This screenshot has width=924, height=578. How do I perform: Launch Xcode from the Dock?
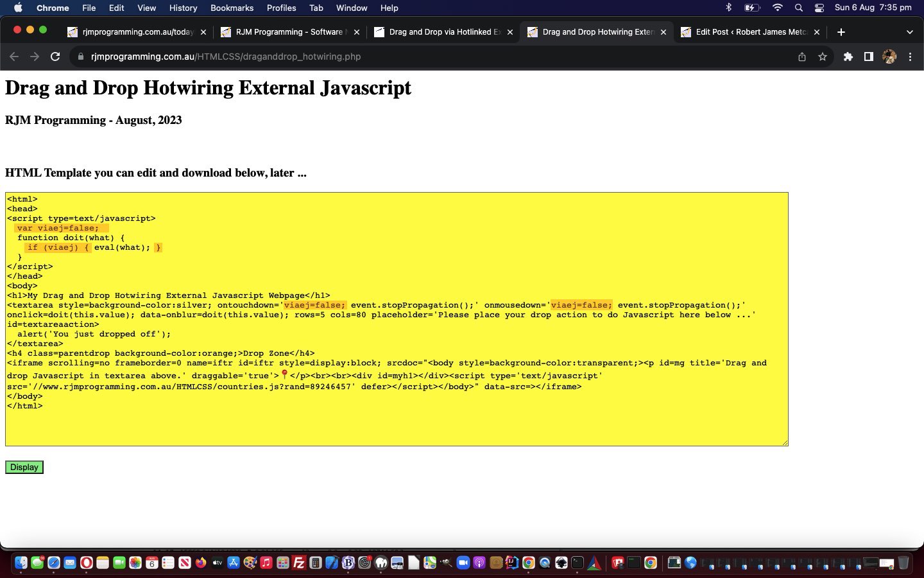(332, 563)
